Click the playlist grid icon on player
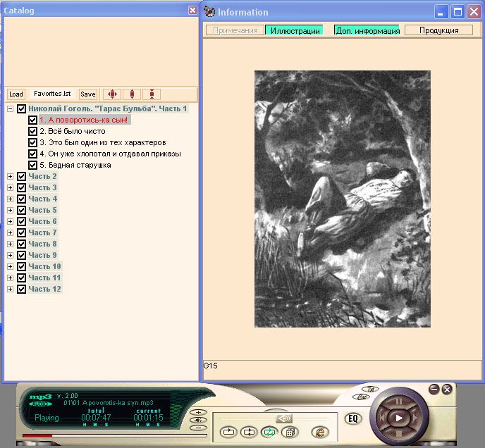The image size is (485, 448). [x=288, y=432]
